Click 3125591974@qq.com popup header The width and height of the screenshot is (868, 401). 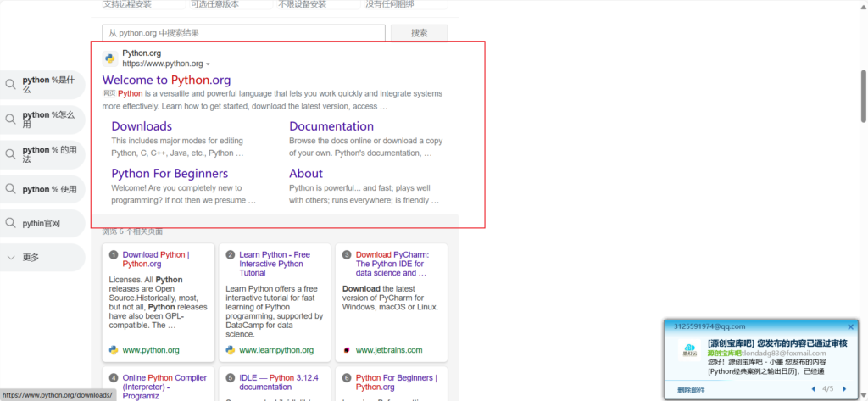pos(709,326)
